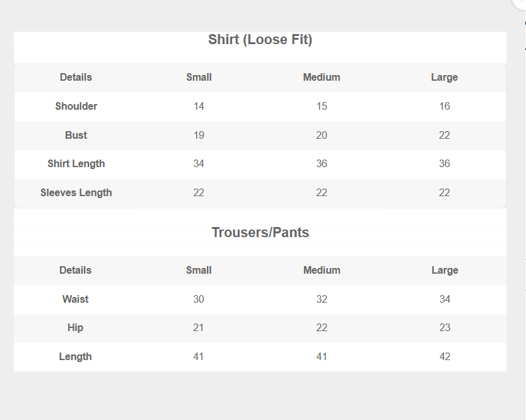The height and width of the screenshot is (420, 526).
Task: Click the Sleeves Length row label
Action: click(76, 192)
